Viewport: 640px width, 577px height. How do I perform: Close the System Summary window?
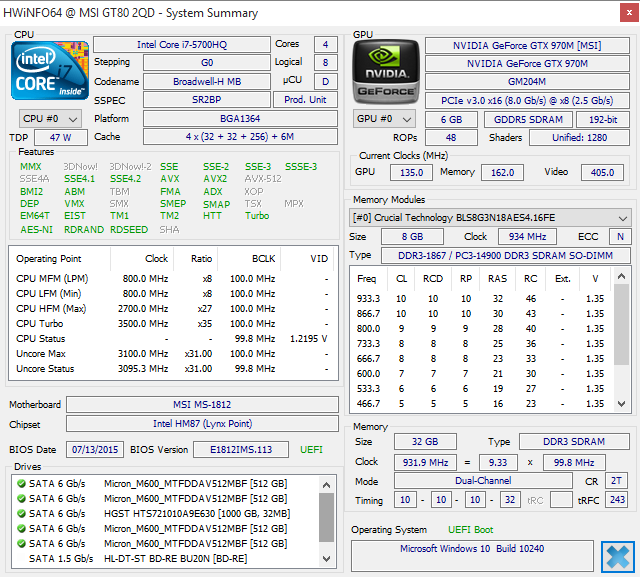629,13
